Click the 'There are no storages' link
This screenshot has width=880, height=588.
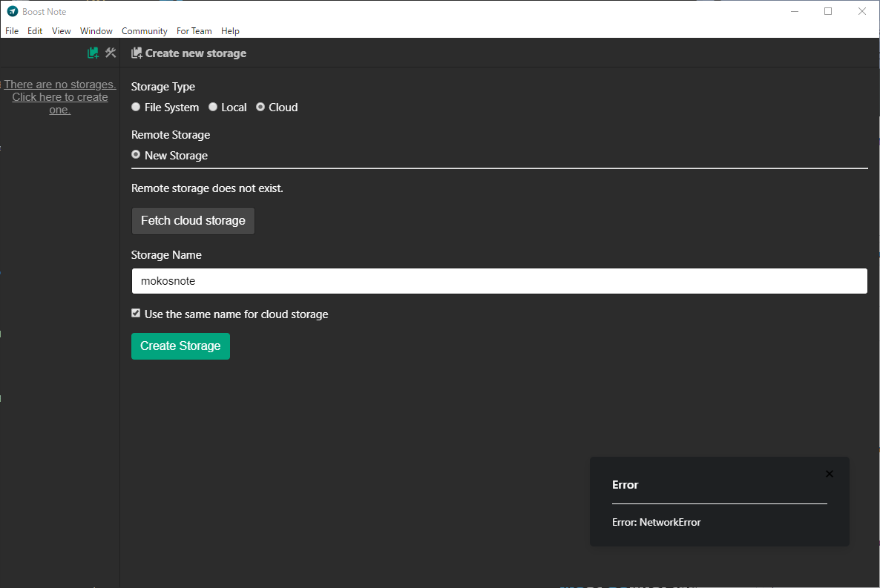(x=60, y=97)
